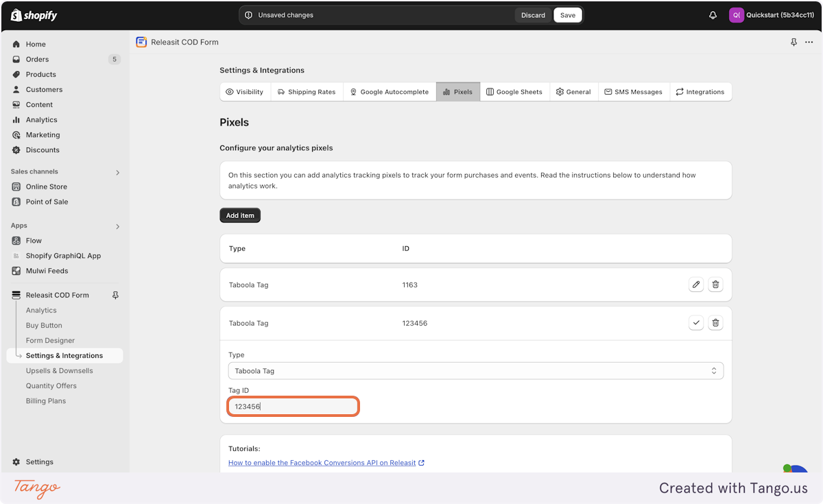The height and width of the screenshot is (504, 823).
Task: Open the Type dropdown showing Taboola Tag
Action: [476, 371]
